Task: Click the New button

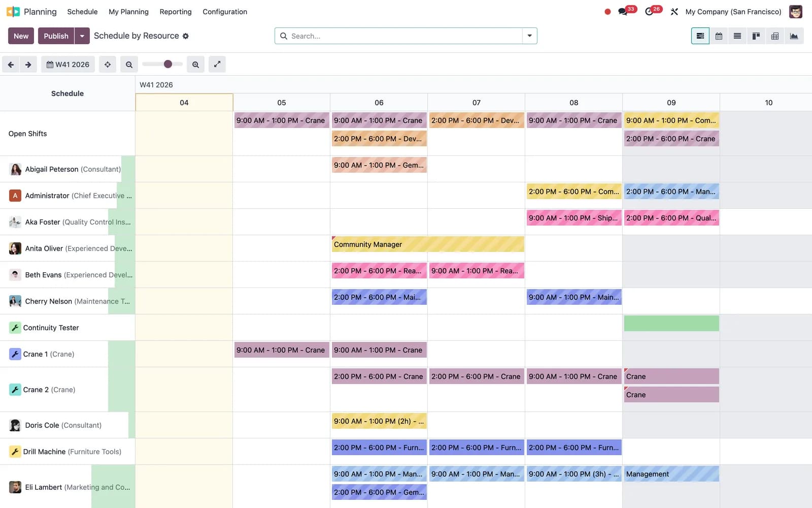Action: pyautogui.click(x=21, y=36)
